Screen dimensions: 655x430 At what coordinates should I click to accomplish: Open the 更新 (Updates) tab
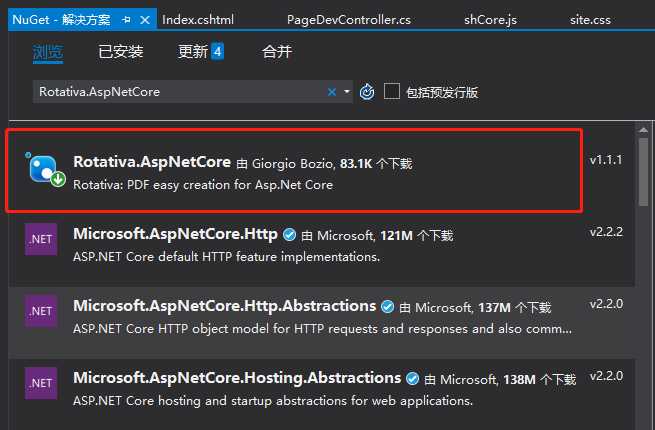point(193,52)
